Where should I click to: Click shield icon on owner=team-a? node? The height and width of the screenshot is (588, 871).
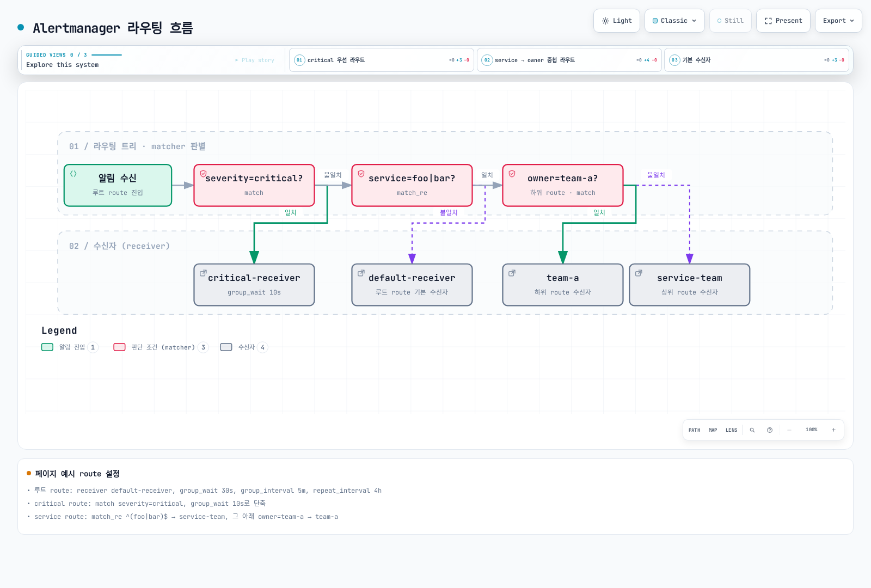click(x=512, y=174)
